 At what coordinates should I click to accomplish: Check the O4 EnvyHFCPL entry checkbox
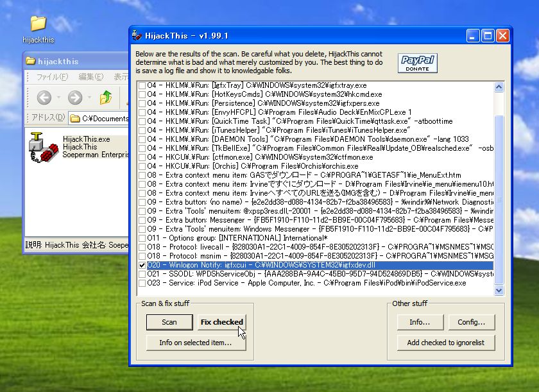click(142, 112)
